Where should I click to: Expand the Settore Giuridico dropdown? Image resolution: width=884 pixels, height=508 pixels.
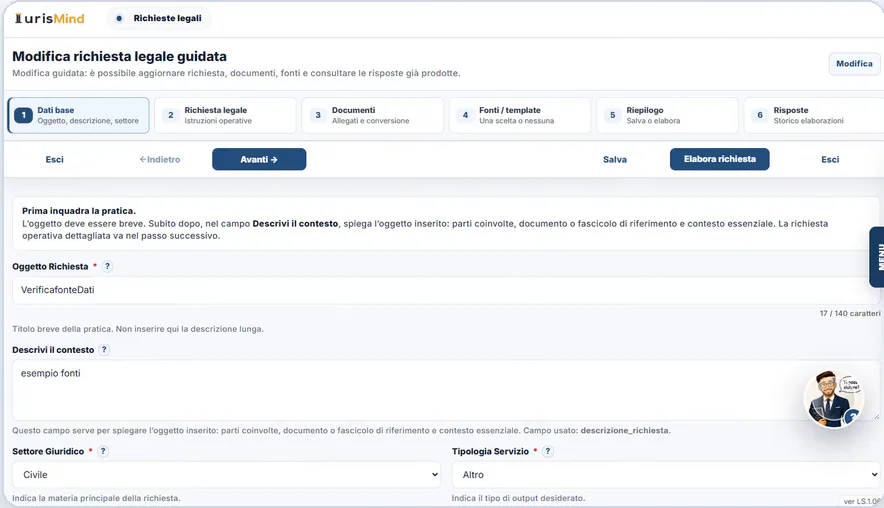click(x=227, y=475)
